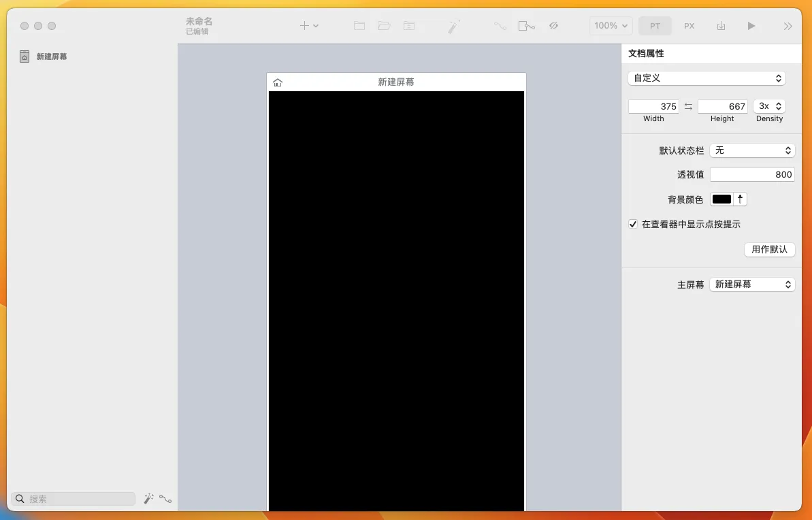Open the 默认状态栏 dropdown
Screen dimensions: 812x520
point(752,150)
